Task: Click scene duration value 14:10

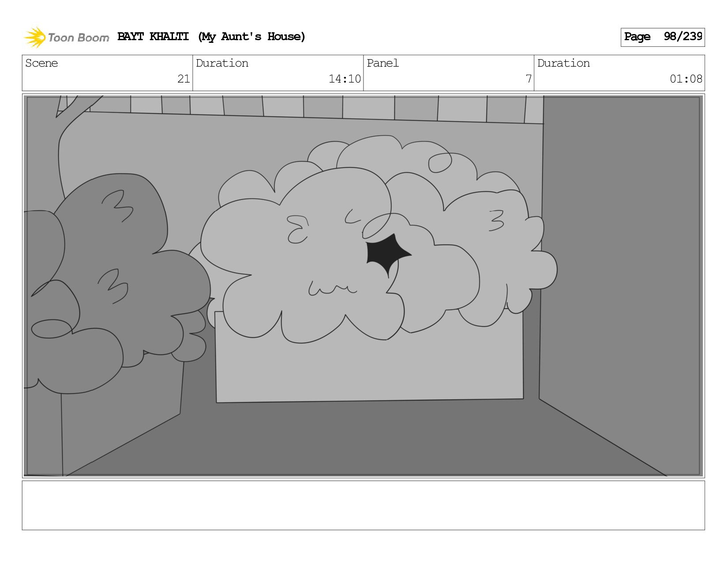Action: point(345,79)
